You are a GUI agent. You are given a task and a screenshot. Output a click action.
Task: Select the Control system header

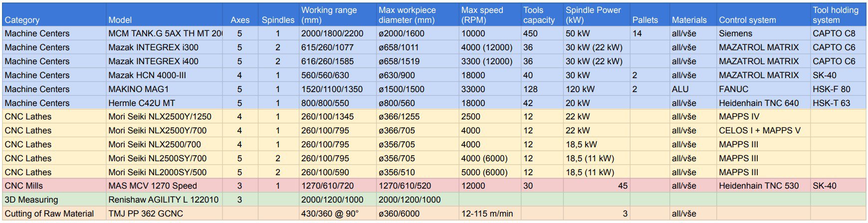763,14
